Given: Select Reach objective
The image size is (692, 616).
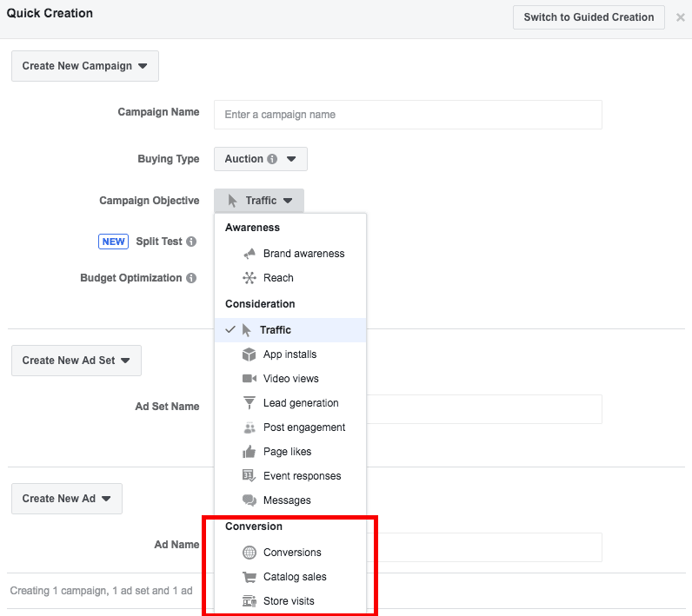Looking at the screenshot, I should click(x=290, y=278).
